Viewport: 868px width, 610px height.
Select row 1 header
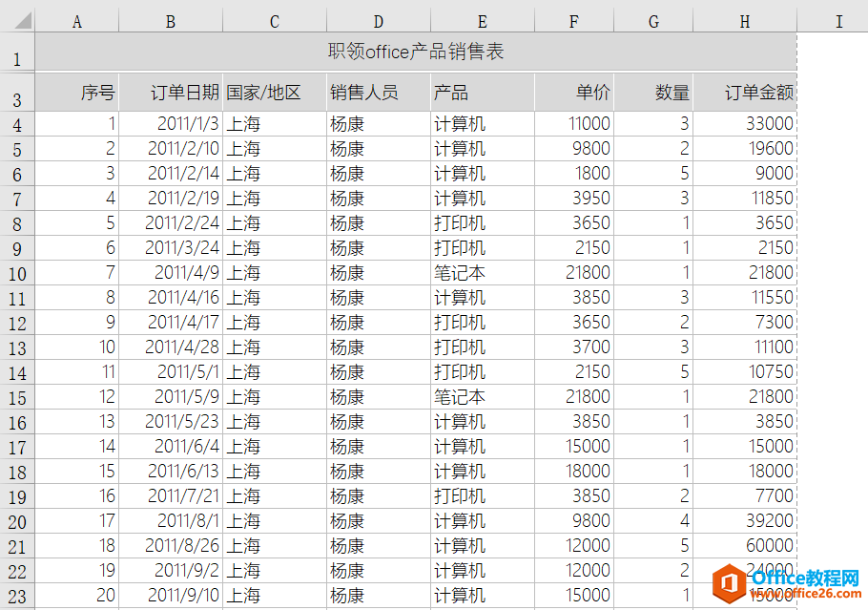click(x=17, y=53)
